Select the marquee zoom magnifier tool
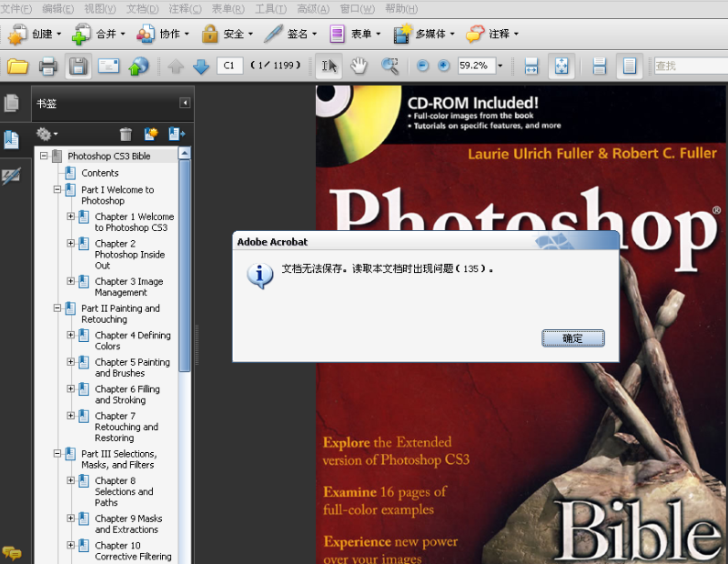The height and width of the screenshot is (564, 728). point(389,65)
